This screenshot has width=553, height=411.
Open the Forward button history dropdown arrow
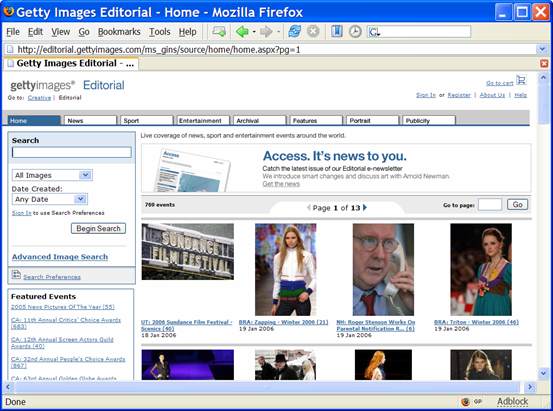[279, 32]
